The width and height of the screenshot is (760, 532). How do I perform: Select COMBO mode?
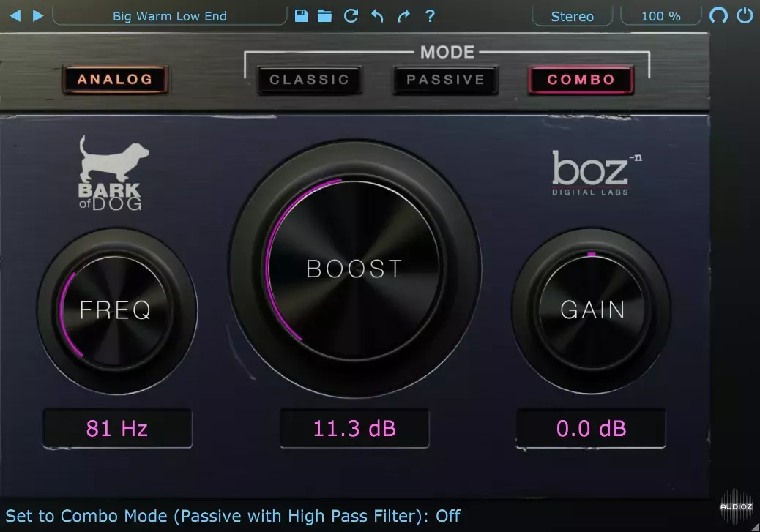coord(581,80)
